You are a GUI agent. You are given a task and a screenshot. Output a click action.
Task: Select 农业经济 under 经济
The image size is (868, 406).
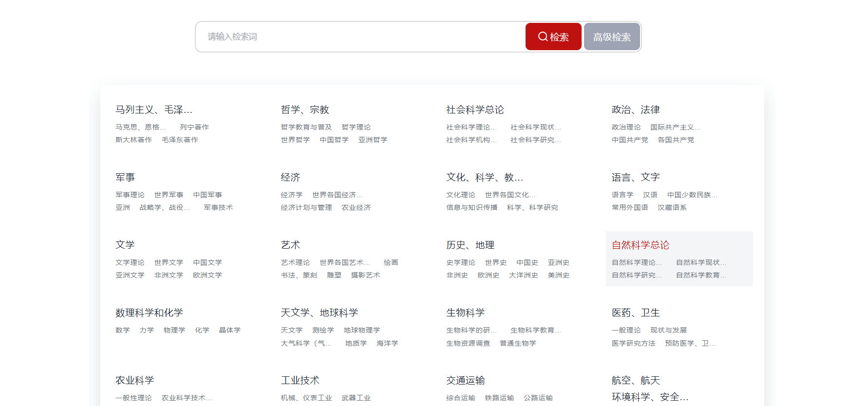(356, 207)
